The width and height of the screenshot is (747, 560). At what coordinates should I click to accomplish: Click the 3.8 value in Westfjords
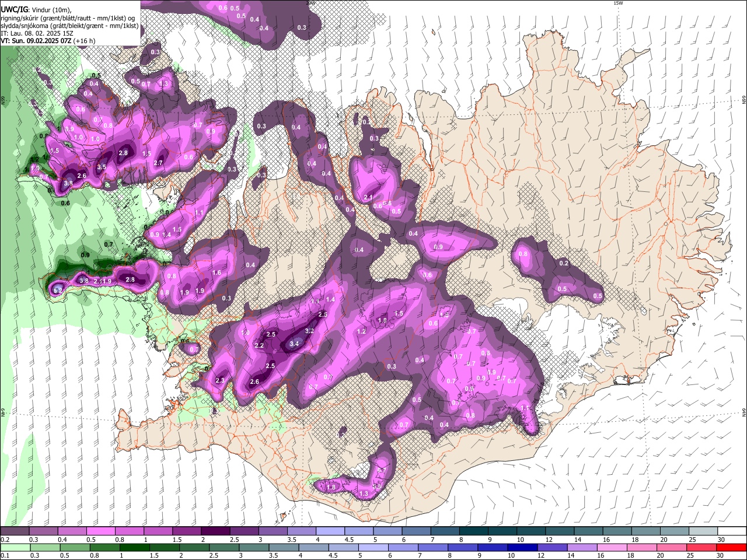(68, 184)
